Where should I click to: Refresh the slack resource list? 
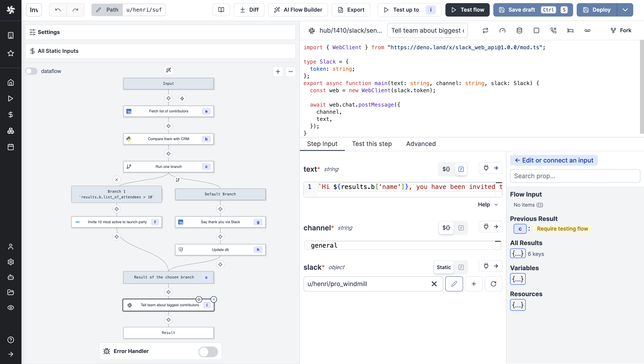493,284
